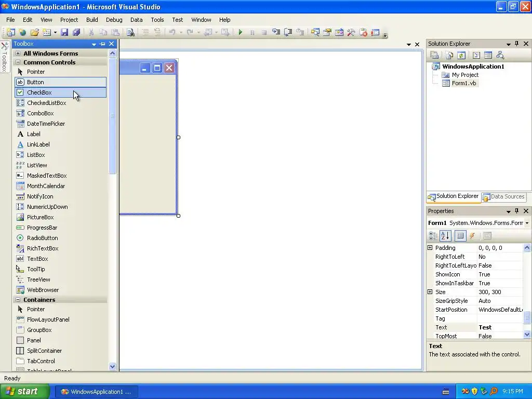Expand All Windows Forms group

click(18, 54)
